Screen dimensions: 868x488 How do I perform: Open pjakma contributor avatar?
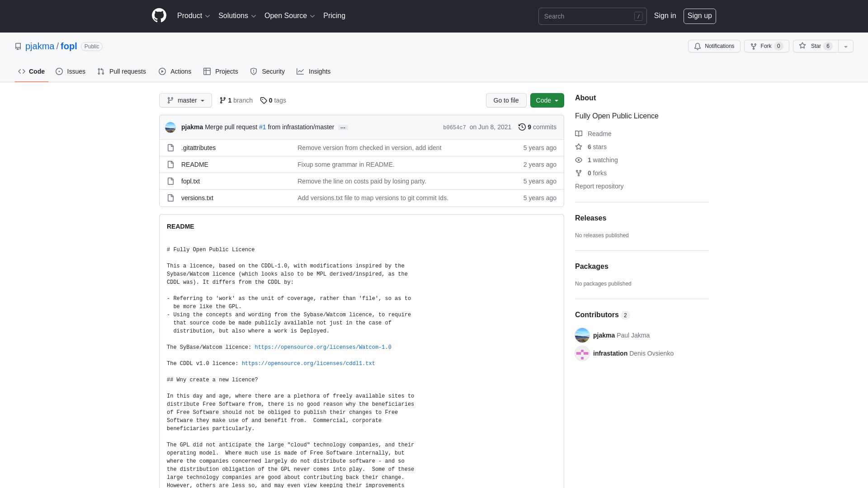point(582,335)
